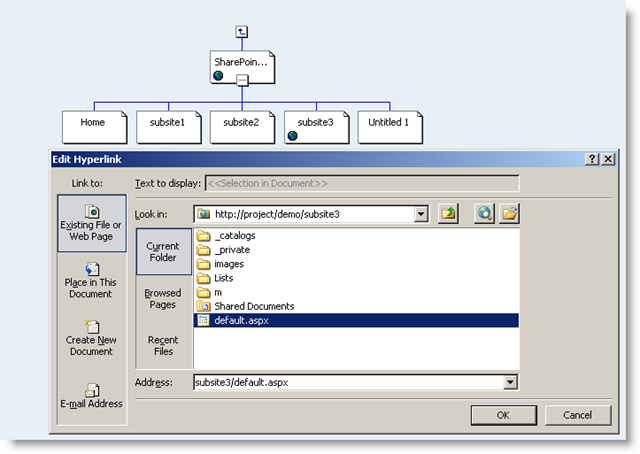Open the Address dropdown arrow
Viewport: 640px width, 454px height.
(x=510, y=383)
